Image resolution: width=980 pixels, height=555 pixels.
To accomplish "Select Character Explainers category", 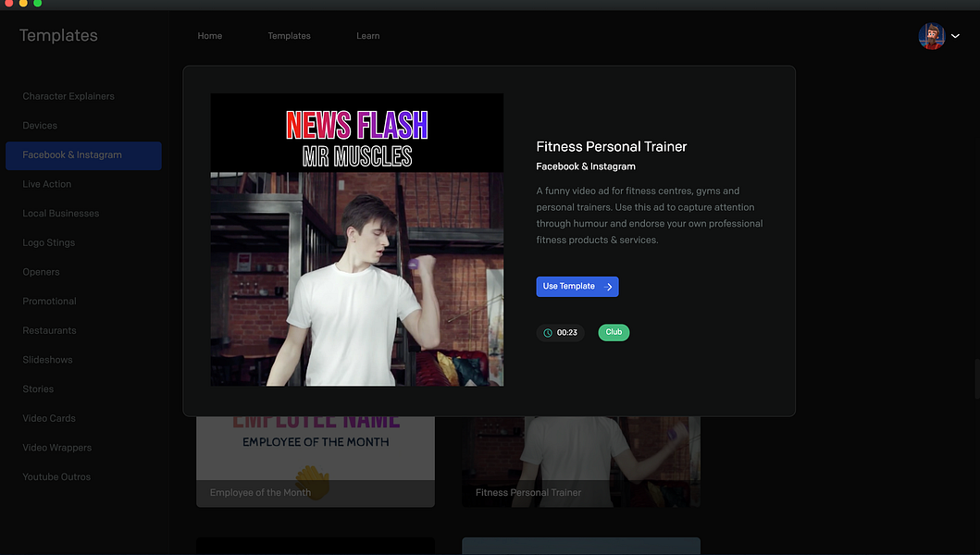I will (68, 96).
